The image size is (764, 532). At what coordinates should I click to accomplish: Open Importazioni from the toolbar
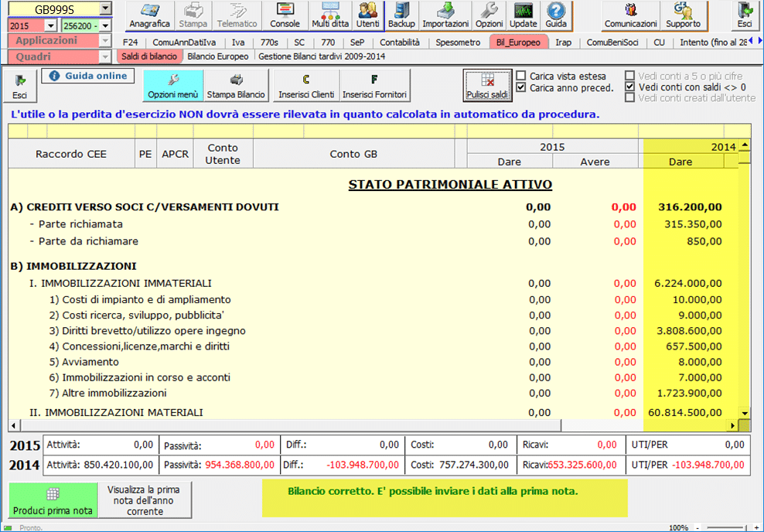click(445, 15)
